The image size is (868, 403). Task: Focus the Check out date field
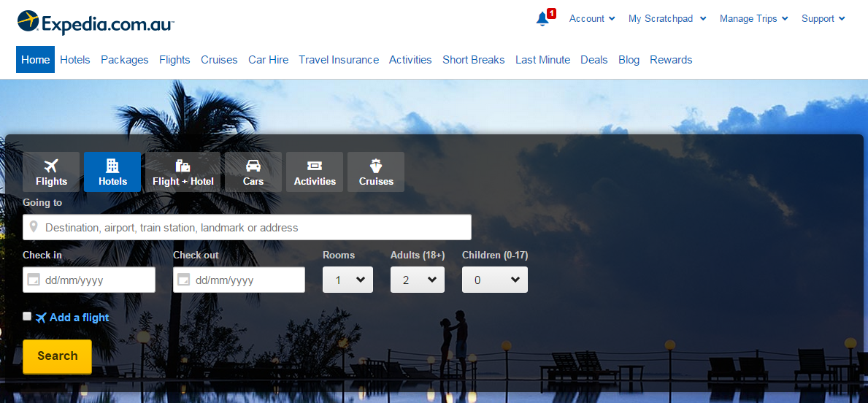click(239, 280)
